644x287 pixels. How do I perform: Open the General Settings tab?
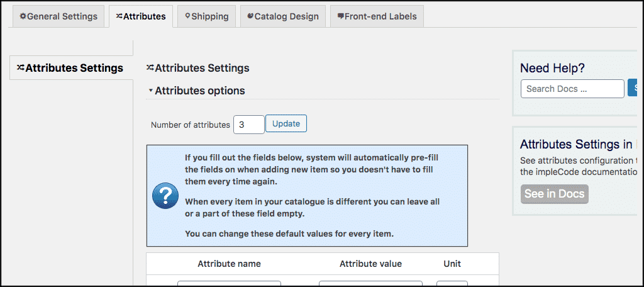coord(58,16)
